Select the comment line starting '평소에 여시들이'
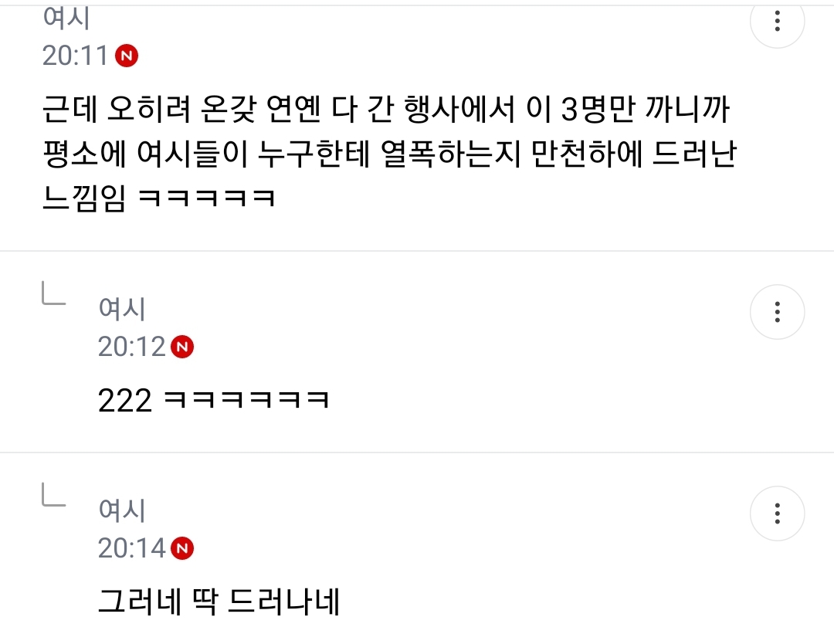Viewport: 834px width, 644px height. point(390,154)
